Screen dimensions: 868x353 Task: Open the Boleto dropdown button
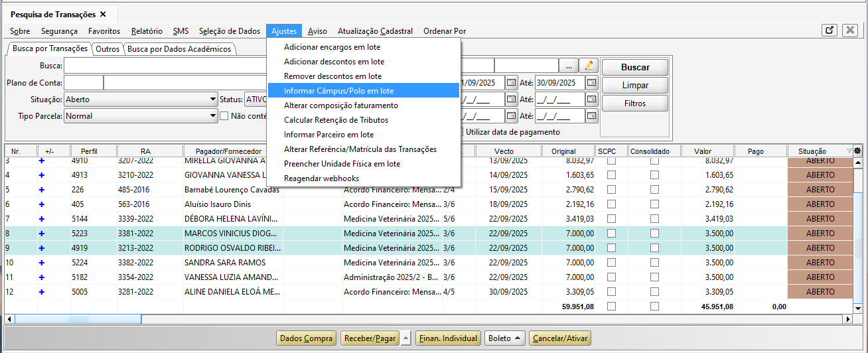pyautogui.click(x=505, y=338)
